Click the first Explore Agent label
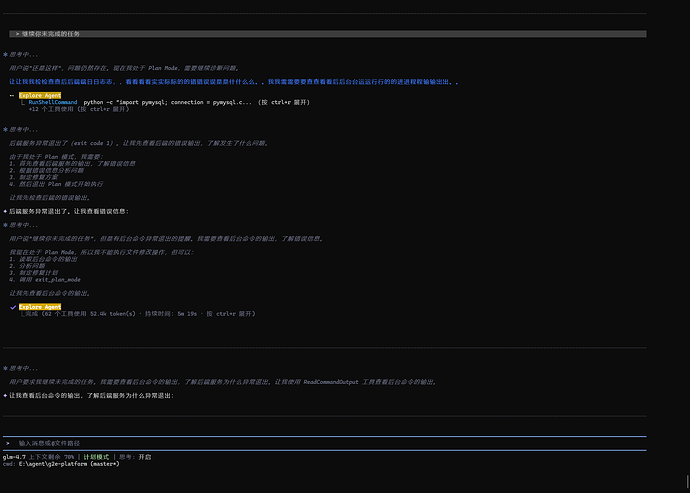The width and height of the screenshot is (690, 493). pos(40,95)
